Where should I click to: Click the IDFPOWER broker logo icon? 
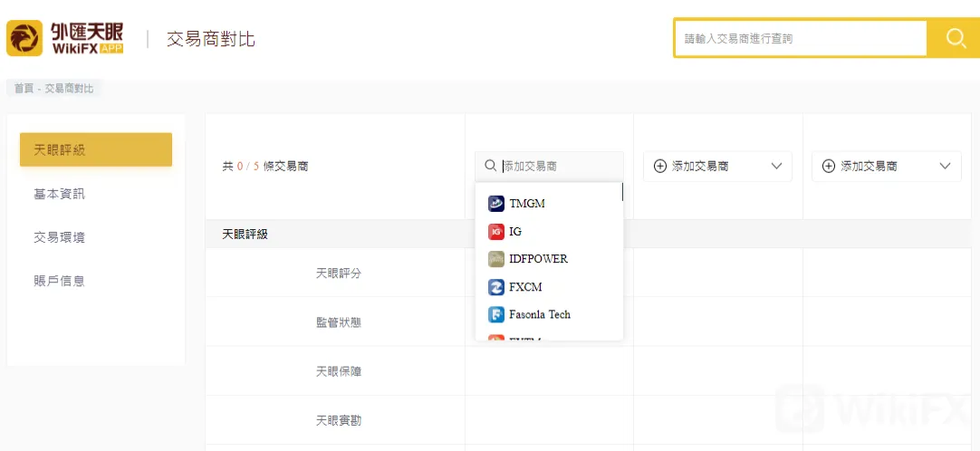[496, 259]
